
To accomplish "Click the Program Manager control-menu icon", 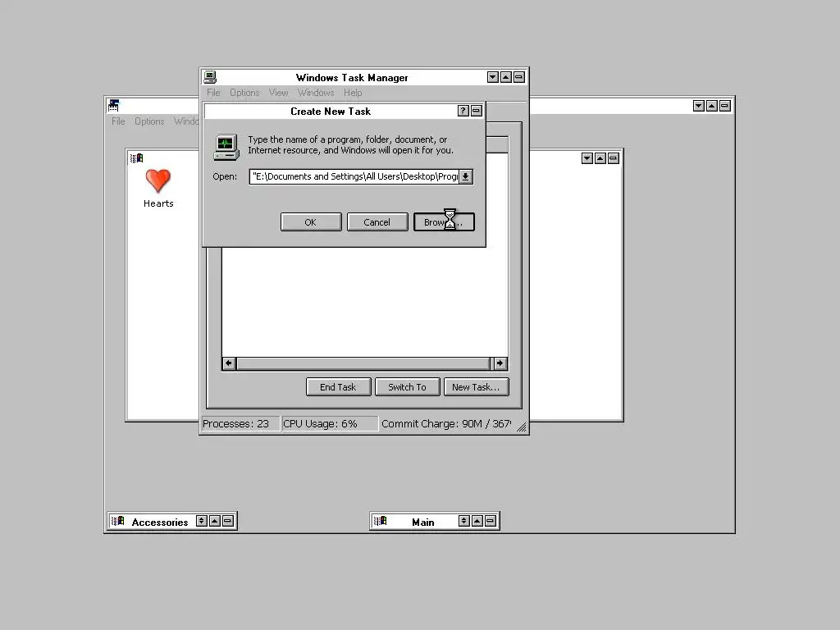I will click(113, 106).
